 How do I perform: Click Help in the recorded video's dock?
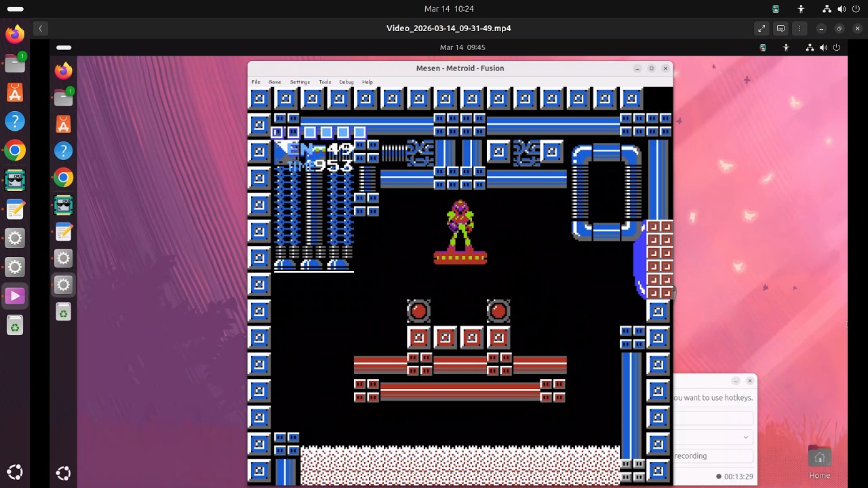[63, 150]
